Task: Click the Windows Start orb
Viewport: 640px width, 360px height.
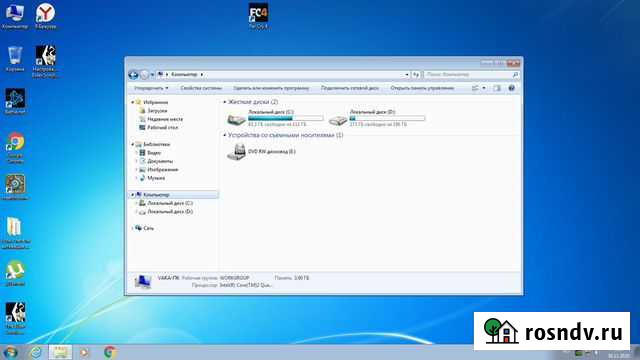Action: click(x=10, y=352)
